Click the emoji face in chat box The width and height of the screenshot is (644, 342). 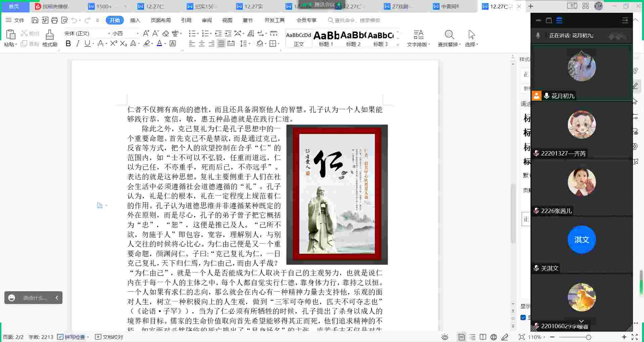click(12, 298)
